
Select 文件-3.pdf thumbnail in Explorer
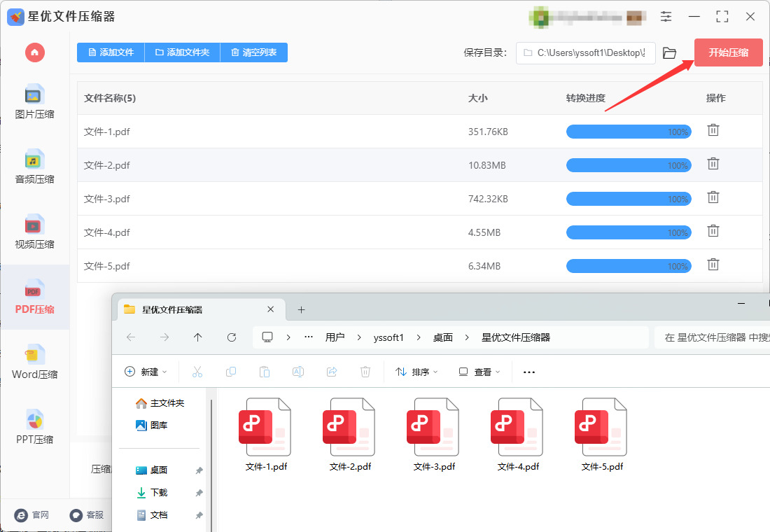click(434, 435)
